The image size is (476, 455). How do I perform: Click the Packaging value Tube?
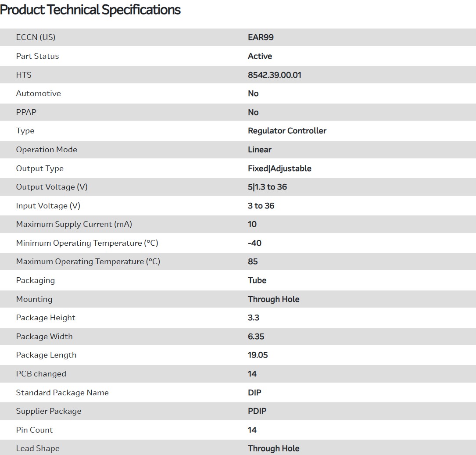coord(257,280)
